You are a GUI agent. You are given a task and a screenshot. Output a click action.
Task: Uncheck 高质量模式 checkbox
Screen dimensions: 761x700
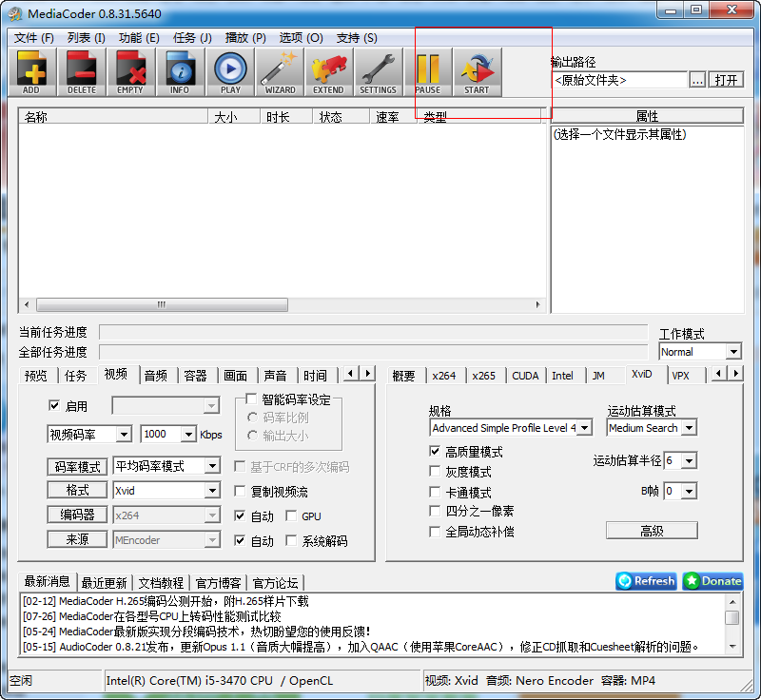(435, 451)
